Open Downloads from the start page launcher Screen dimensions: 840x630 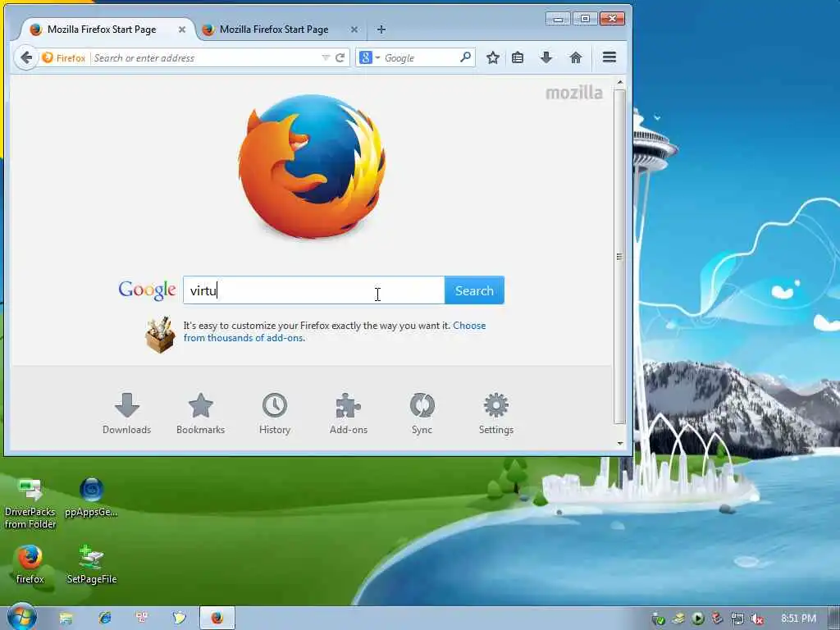[127, 413]
